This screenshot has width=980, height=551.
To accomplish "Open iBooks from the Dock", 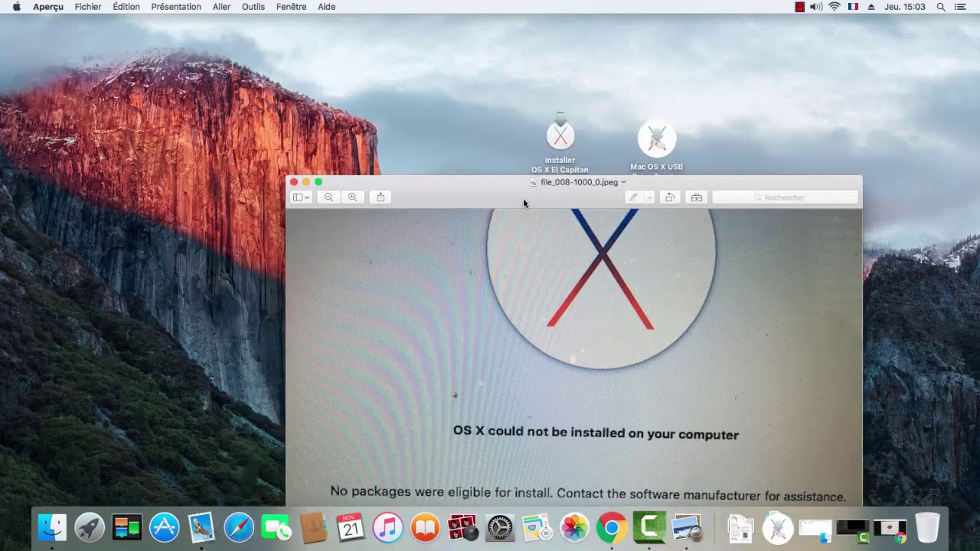I will tap(425, 527).
